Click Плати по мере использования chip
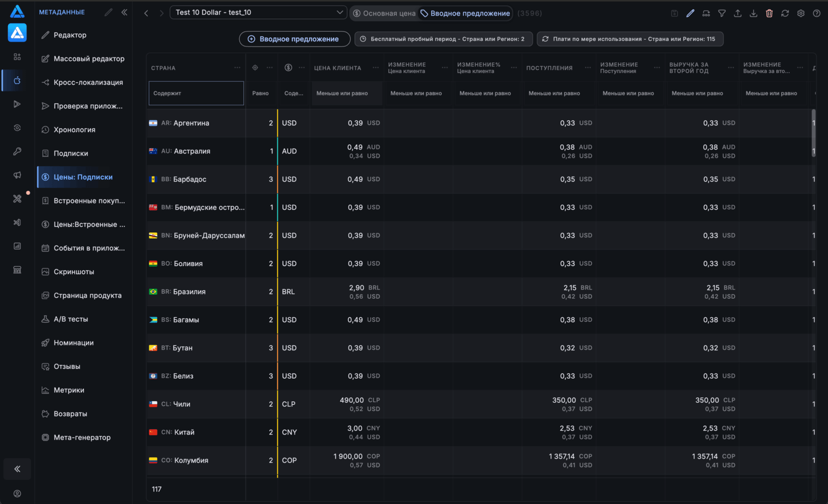The width and height of the screenshot is (828, 504). [630, 39]
